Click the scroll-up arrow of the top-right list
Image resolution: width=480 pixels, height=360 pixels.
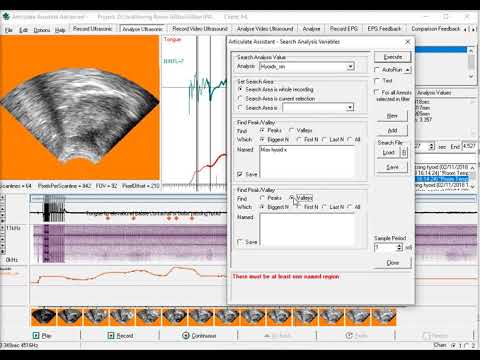point(471,50)
